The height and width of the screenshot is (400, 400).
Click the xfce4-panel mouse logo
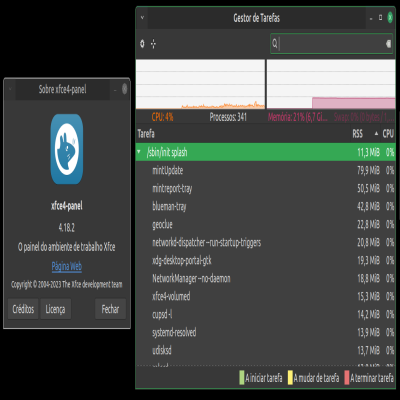pyautogui.click(x=67, y=149)
